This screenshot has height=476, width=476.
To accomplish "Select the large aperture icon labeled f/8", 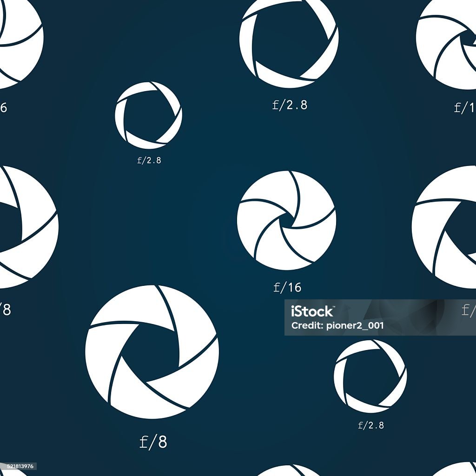I will point(152,352).
